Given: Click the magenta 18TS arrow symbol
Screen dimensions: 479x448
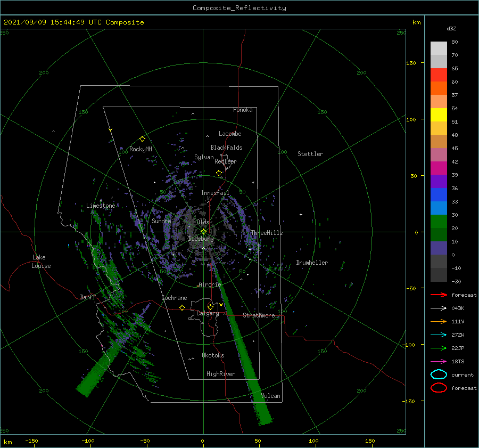Looking at the screenshot, I should tap(439, 362).
